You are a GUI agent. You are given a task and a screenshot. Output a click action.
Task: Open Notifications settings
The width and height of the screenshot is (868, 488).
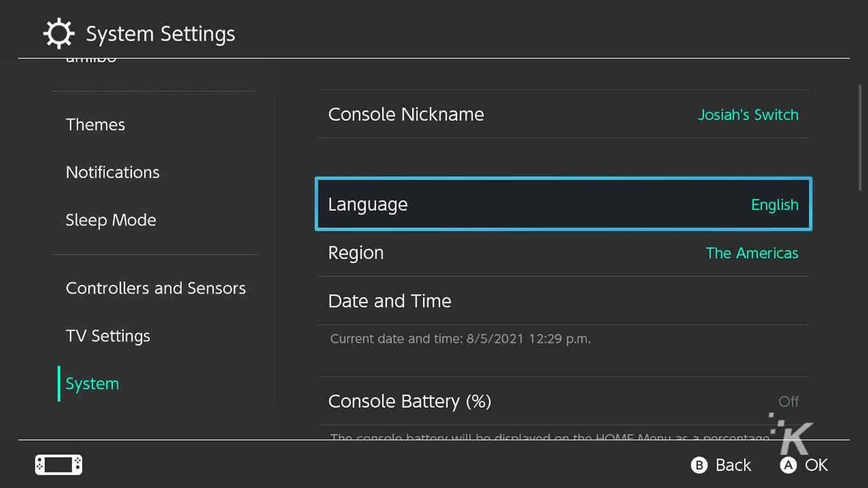112,172
